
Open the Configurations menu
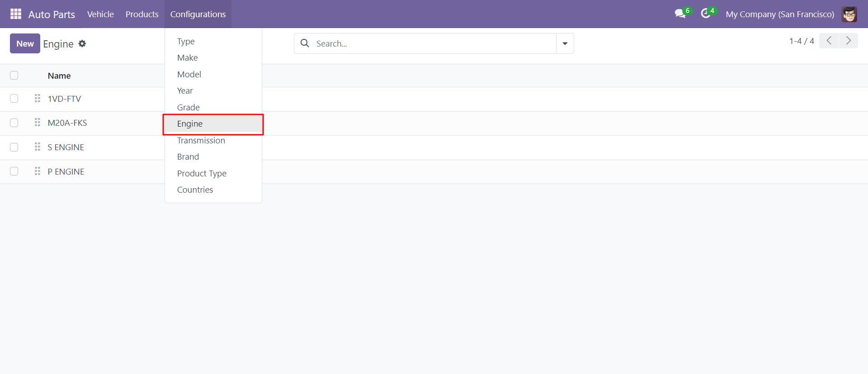tap(198, 14)
